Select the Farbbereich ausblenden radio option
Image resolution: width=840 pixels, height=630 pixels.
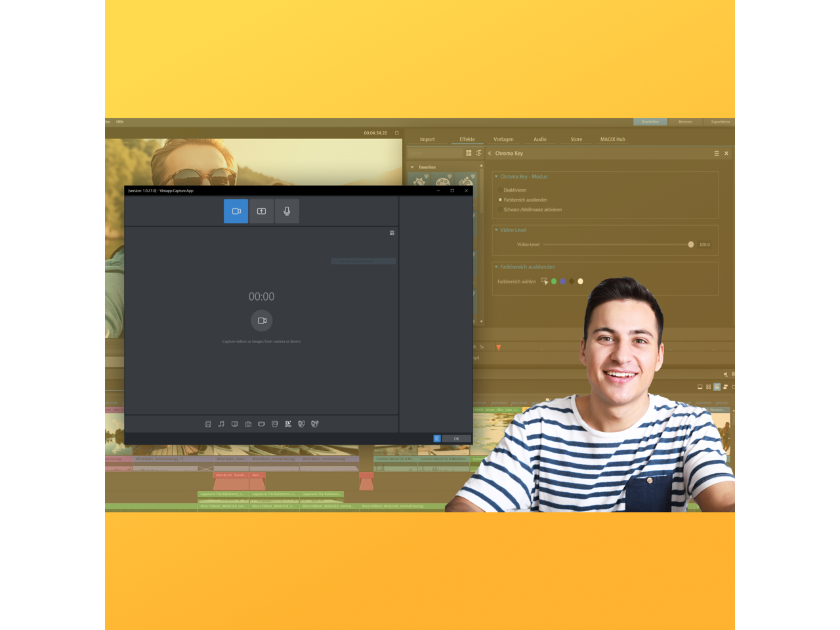click(500, 200)
